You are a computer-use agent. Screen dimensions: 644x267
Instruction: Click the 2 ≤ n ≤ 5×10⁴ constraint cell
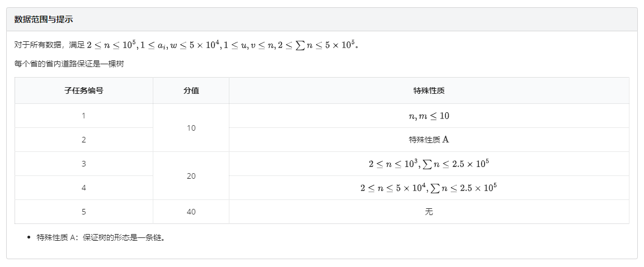point(429,188)
